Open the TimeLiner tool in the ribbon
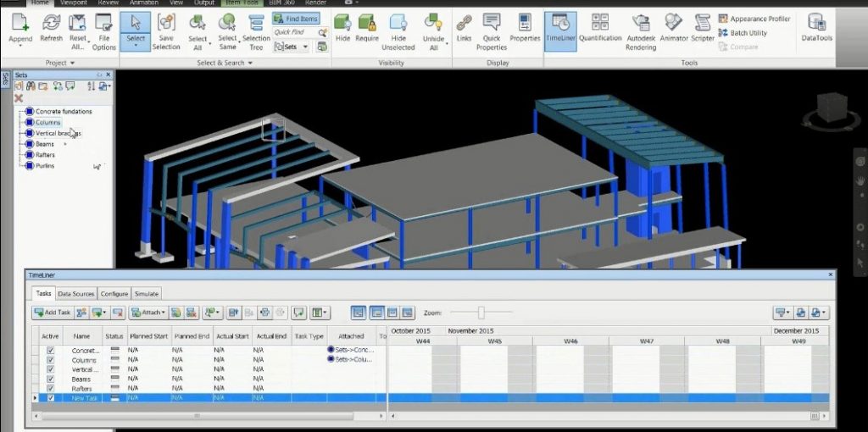 tap(560, 30)
